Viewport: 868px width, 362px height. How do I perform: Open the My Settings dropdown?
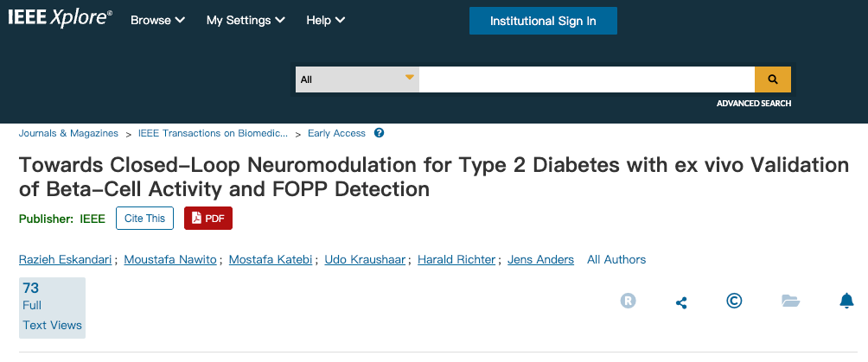coord(246,20)
